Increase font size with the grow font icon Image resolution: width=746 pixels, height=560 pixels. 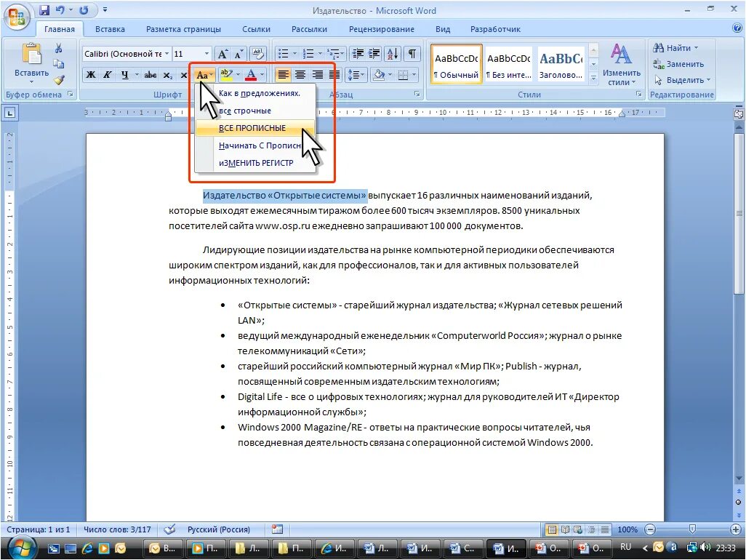point(222,54)
